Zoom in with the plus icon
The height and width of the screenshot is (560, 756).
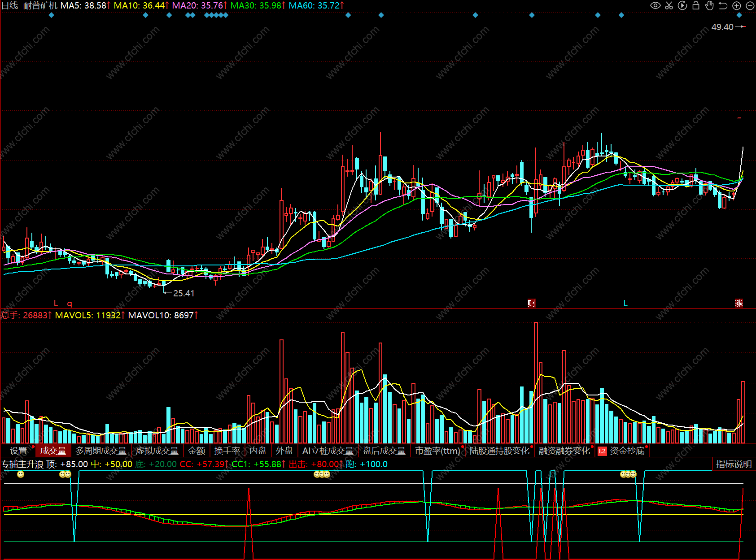737,6
